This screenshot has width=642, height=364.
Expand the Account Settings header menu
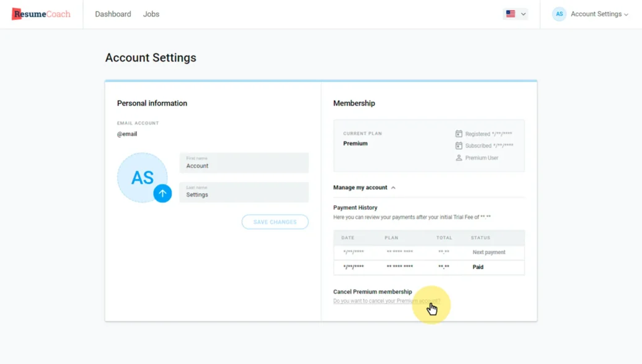599,14
